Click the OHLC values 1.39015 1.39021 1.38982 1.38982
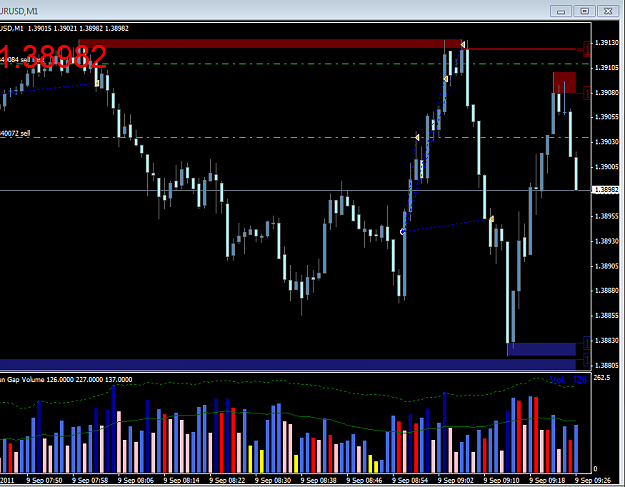The height and width of the screenshot is (487, 625). (x=78, y=28)
